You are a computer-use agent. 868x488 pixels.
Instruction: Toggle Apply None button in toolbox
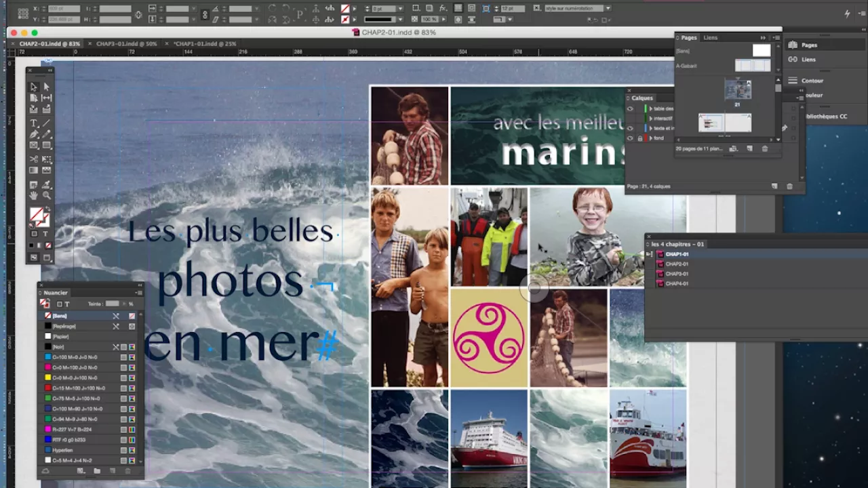pyautogui.click(x=47, y=245)
